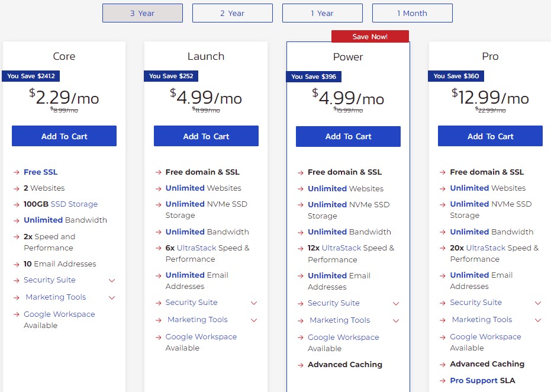
Task: Choose the 1 Year billing option
Action: click(x=322, y=13)
